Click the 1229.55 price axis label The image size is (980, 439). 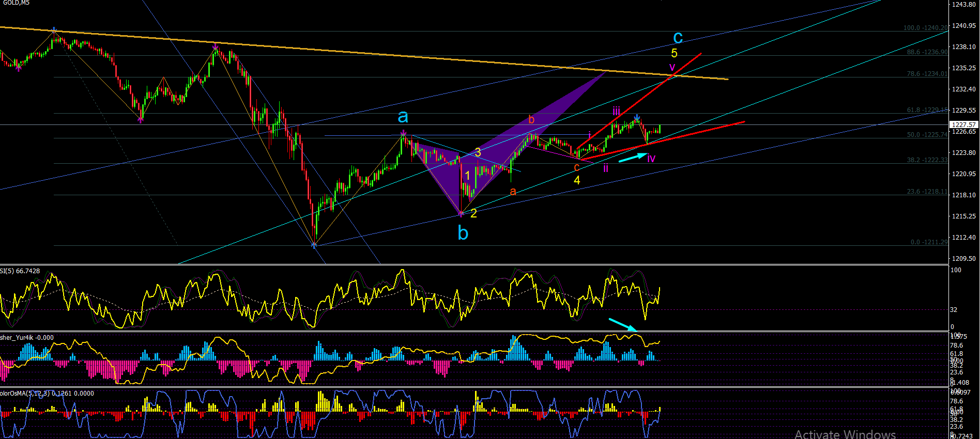click(x=964, y=111)
